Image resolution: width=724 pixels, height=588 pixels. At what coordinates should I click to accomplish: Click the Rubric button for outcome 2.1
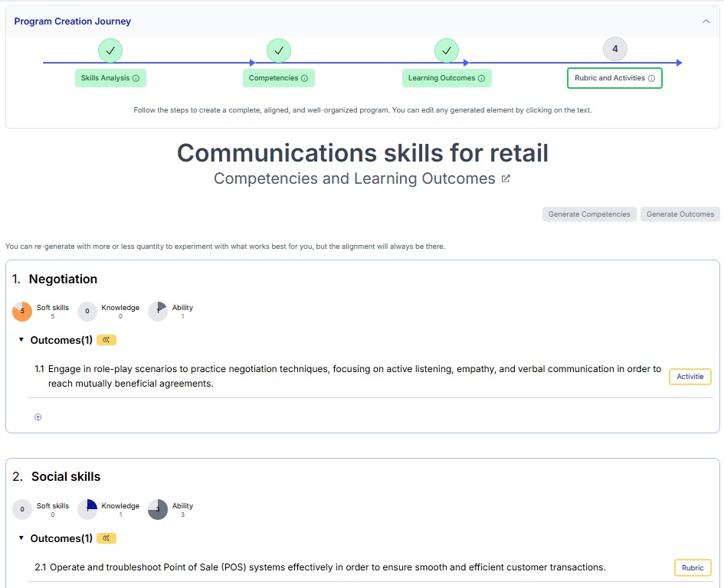[x=692, y=567]
